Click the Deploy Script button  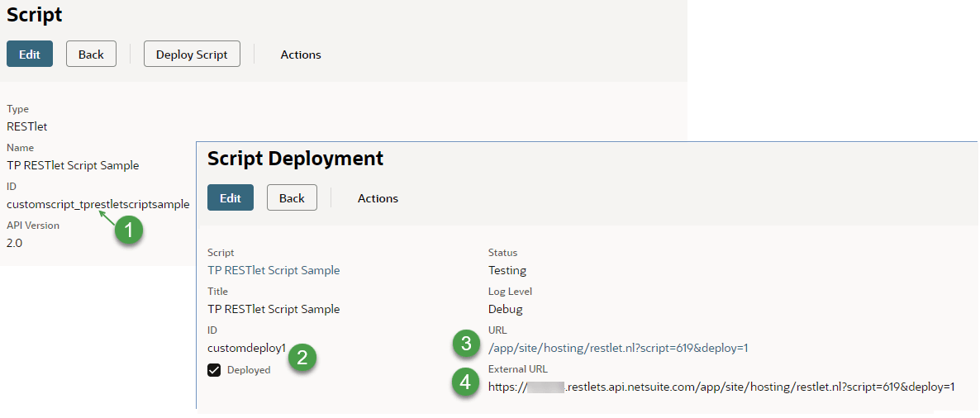[x=192, y=54]
